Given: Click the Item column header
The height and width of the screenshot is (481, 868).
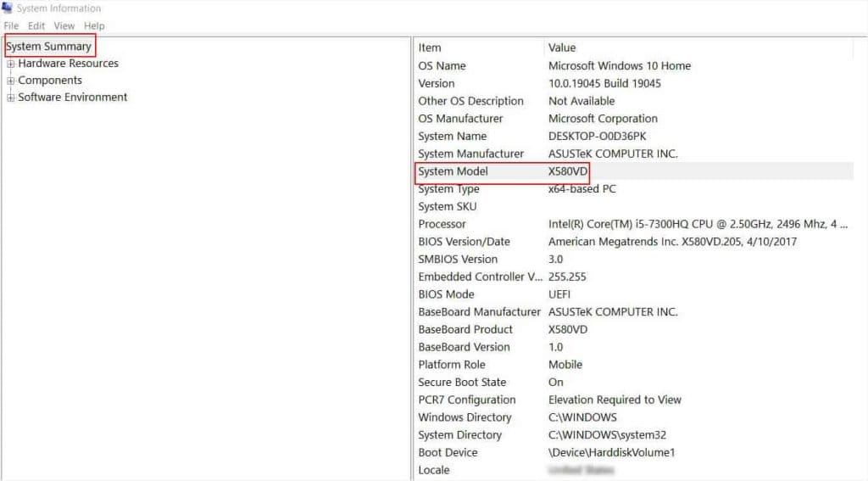Looking at the screenshot, I should [430, 48].
